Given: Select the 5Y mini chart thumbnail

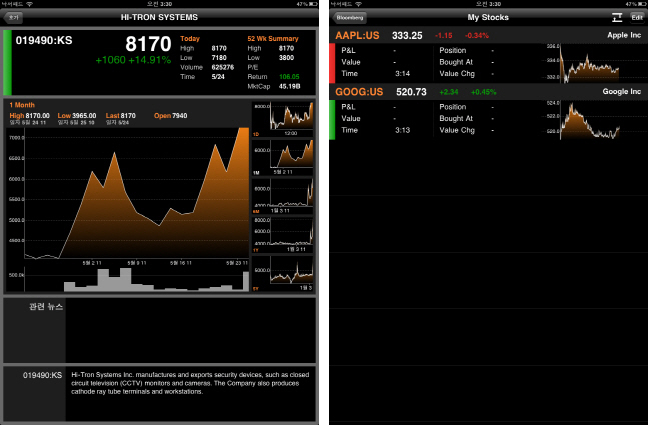Looking at the screenshot, I should (x=282, y=273).
